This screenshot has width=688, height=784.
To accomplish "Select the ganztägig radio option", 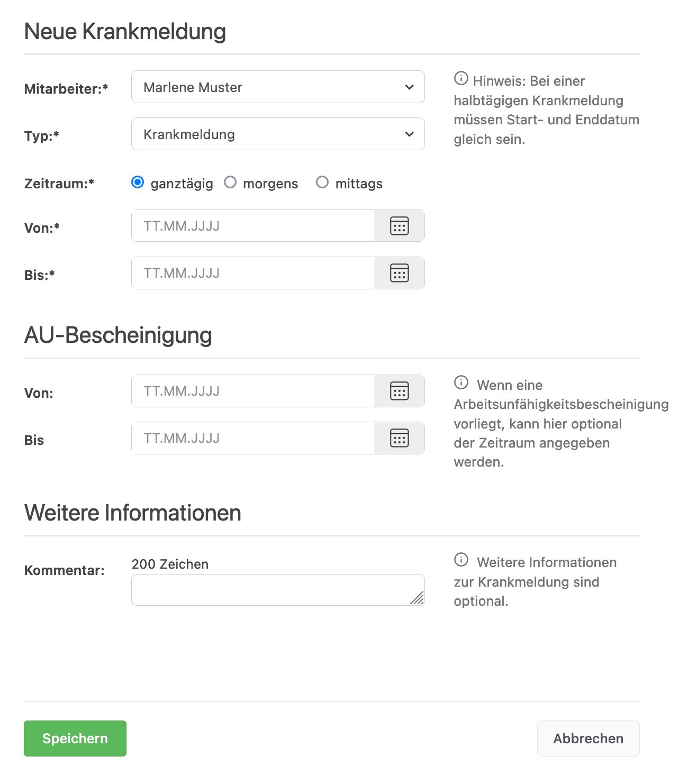I will 138,183.
